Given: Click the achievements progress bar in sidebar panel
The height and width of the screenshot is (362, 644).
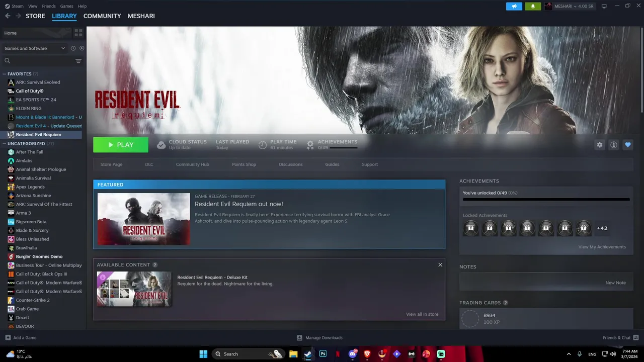Looking at the screenshot, I should coord(546,200).
